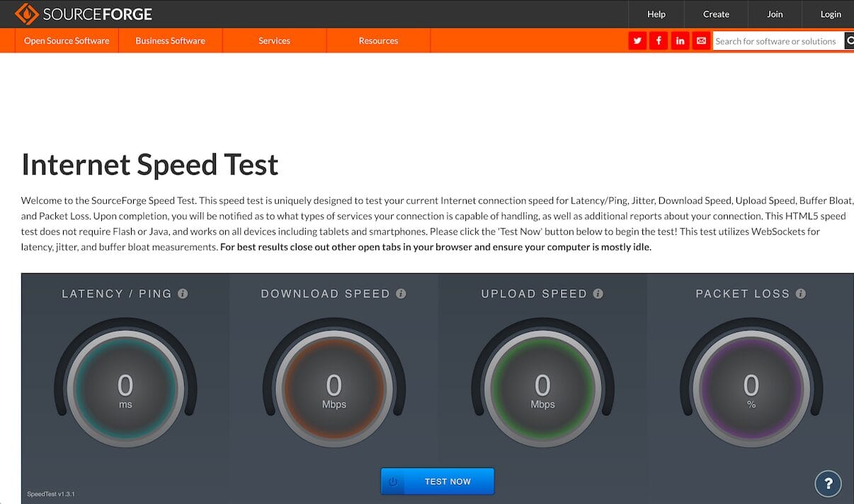Click the SourceForge logo

coord(84,13)
